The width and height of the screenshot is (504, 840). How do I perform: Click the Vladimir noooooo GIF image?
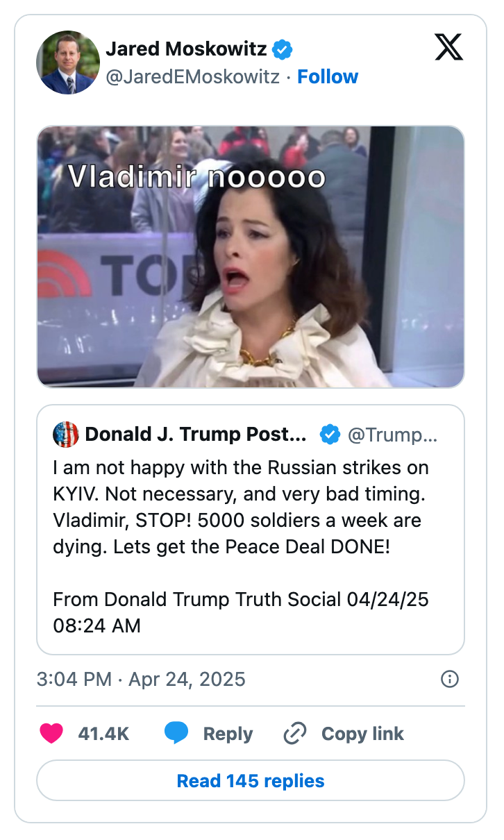point(251,255)
